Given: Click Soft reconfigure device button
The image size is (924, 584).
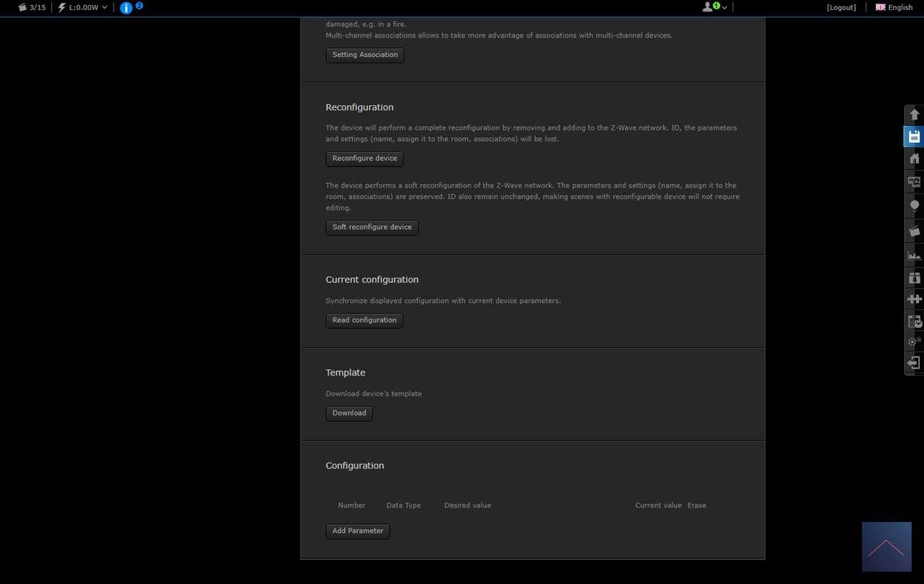Looking at the screenshot, I should [372, 228].
